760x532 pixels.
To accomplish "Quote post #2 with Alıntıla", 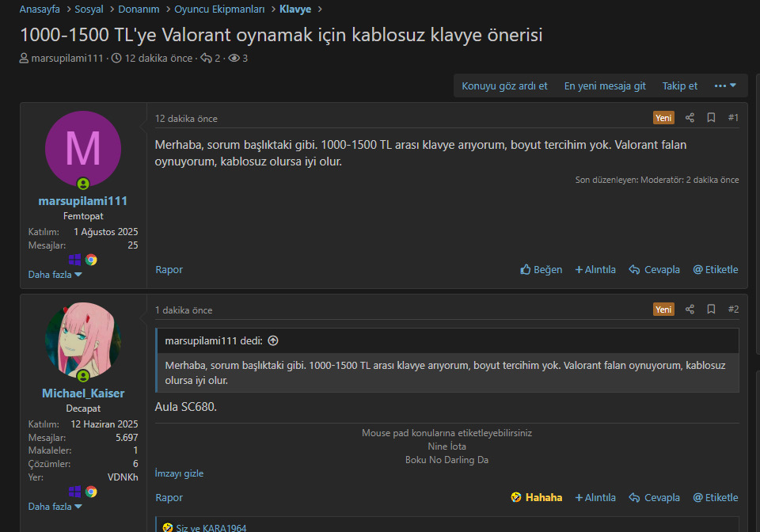I will [x=595, y=498].
